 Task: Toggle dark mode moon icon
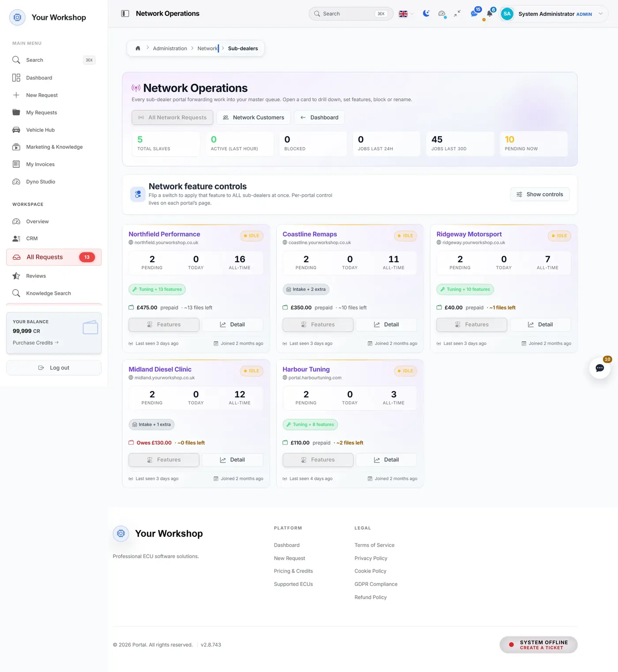point(426,14)
